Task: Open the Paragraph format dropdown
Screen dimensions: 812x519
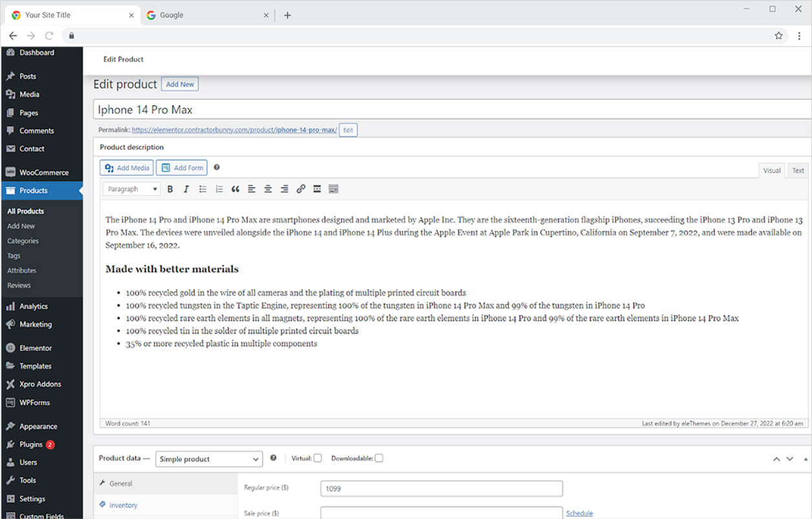Action: [132, 189]
